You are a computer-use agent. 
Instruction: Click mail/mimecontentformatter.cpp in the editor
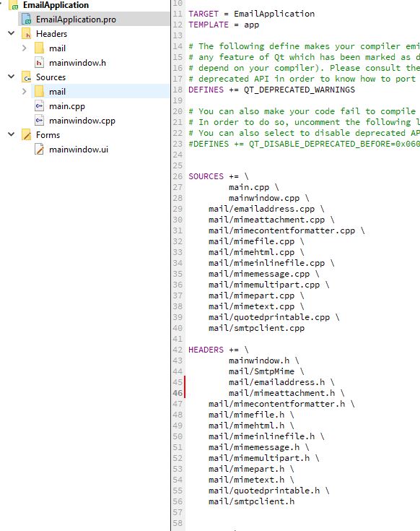(281, 230)
